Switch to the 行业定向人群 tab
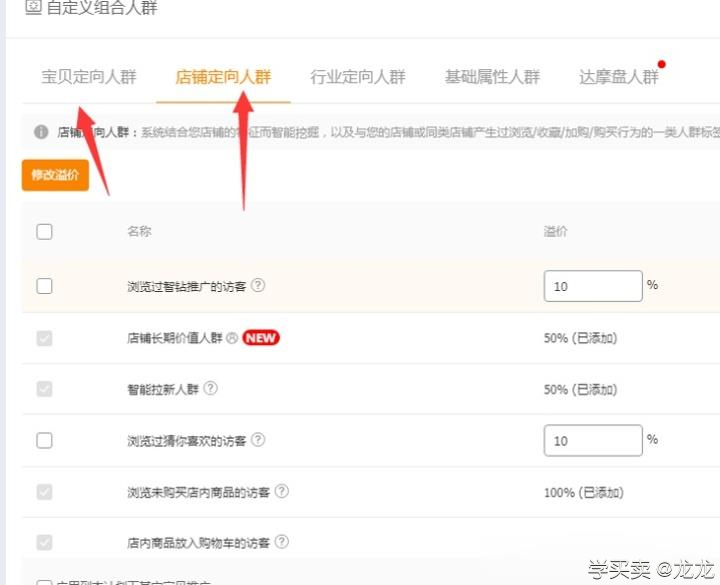 pyautogui.click(x=358, y=77)
